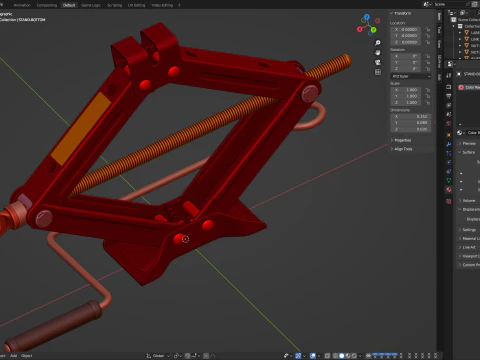The width and height of the screenshot is (480, 360).
Task: Open the Add menu in viewport header
Action: click(x=13, y=356)
